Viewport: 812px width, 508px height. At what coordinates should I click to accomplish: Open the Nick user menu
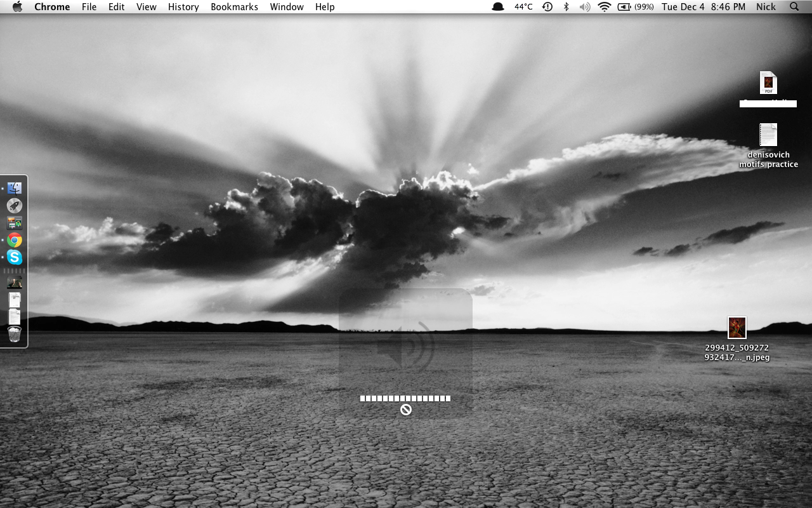pos(766,7)
